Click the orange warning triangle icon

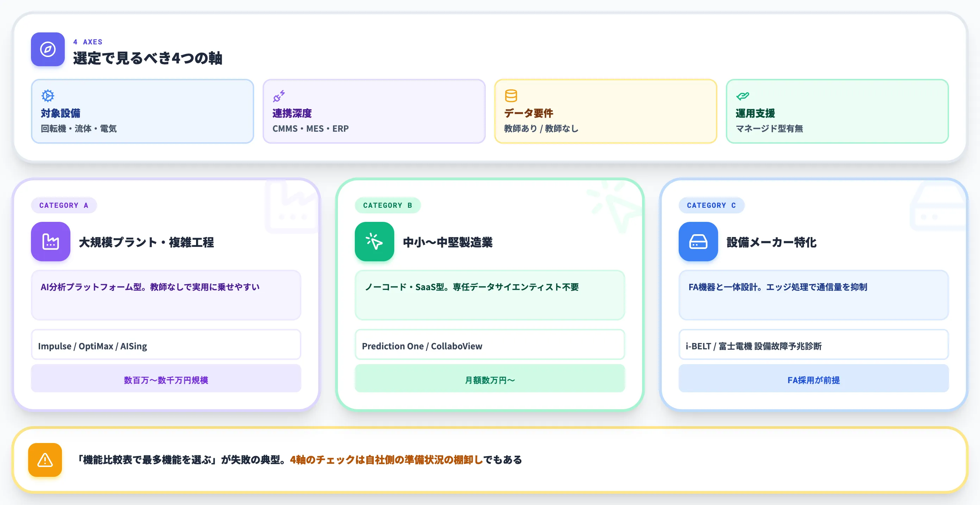(45, 460)
